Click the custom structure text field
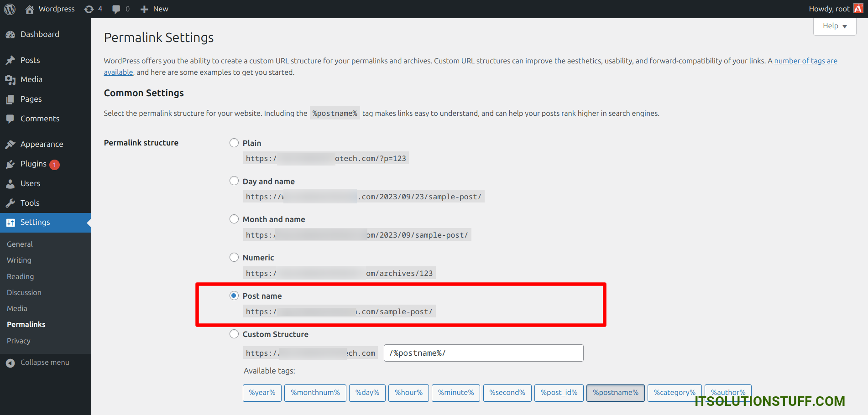Image resolution: width=868 pixels, height=415 pixels. [x=483, y=353]
